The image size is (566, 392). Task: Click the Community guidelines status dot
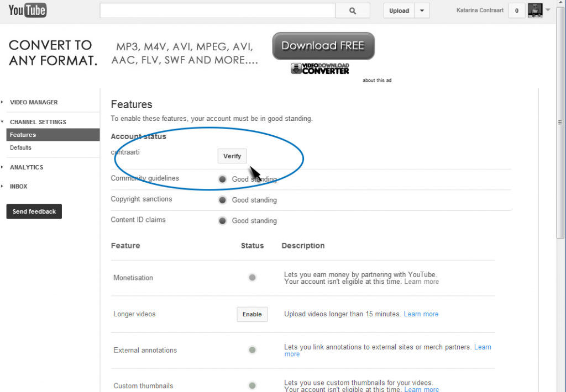(222, 179)
